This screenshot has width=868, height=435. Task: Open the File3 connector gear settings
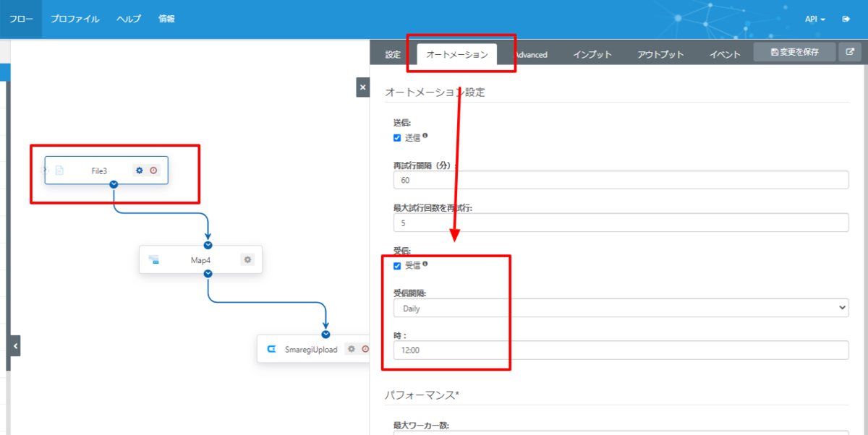click(140, 171)
